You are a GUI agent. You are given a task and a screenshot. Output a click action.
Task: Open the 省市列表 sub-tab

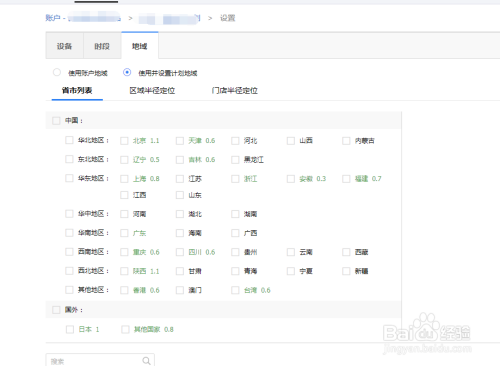[77, 90]
